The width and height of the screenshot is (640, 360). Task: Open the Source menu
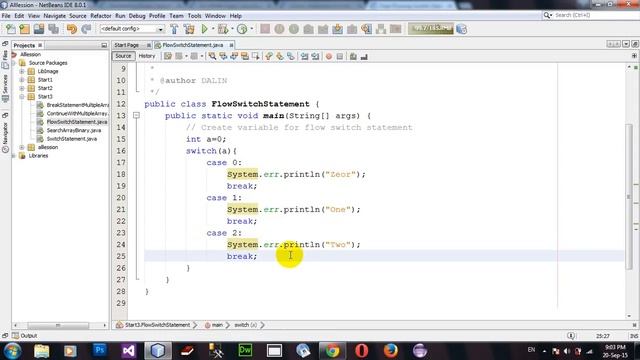(x=78, y=16)
